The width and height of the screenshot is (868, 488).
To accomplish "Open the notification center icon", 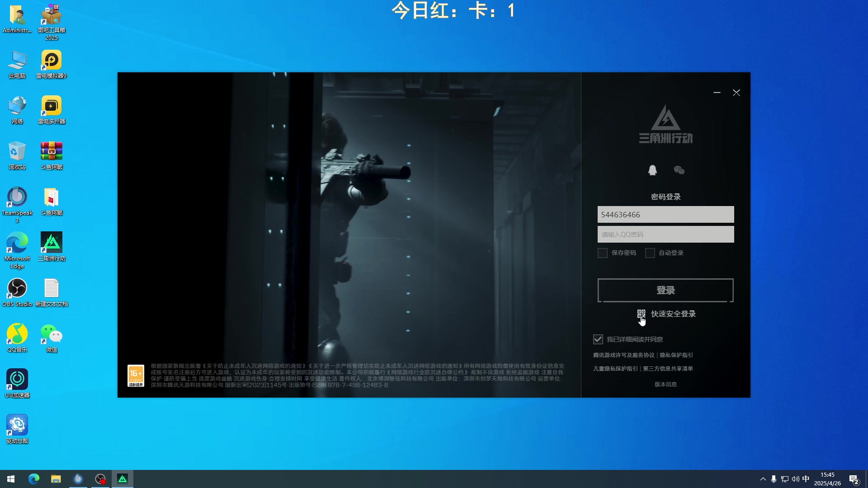I will (854, 479).
